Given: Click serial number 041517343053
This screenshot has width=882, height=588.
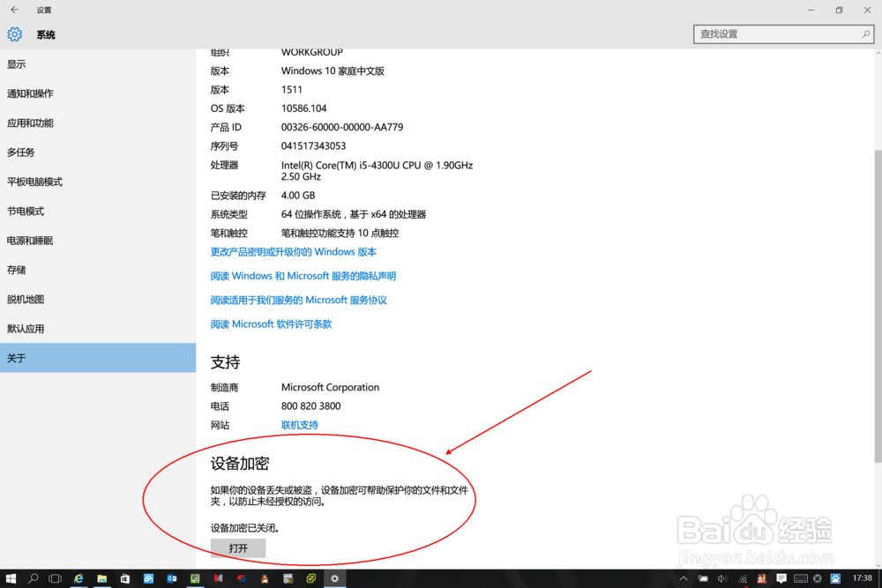Looking at the screenshot, I should click(313, 146).
